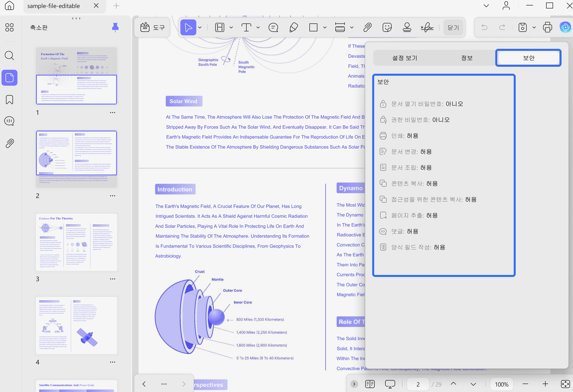Screen dimensions: 573x392
Task: Switch to the 설정 보기 tab
Action: pyautogui.click(x=405, y=58)
